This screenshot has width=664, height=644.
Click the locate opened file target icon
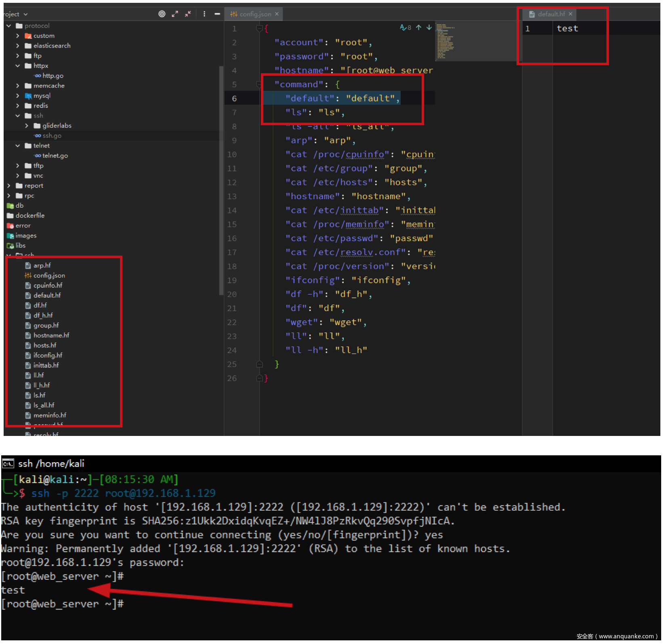(x=162, y=14)
